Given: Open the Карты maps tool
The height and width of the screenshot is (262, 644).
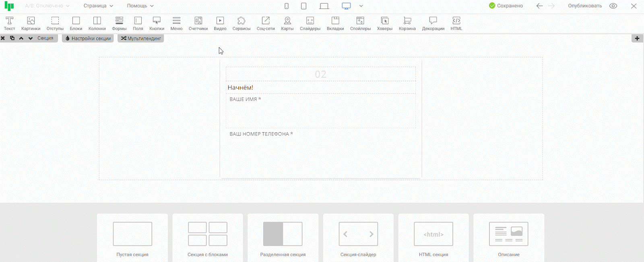Looking at the screenshot, I should (287, 23).
